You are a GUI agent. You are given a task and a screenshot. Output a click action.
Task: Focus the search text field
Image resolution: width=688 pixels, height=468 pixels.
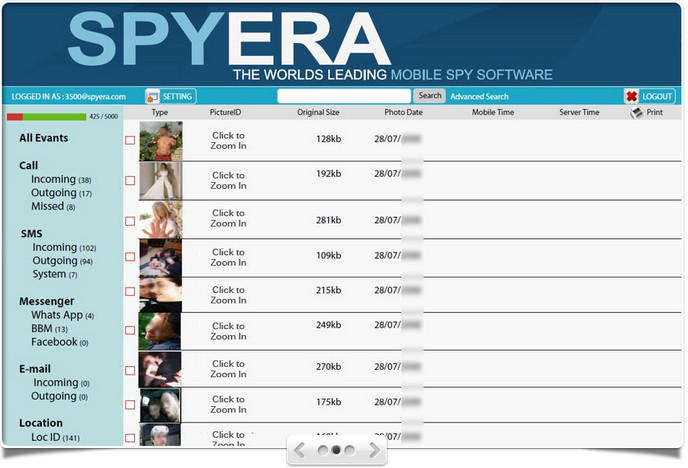(x=344, y=96)
